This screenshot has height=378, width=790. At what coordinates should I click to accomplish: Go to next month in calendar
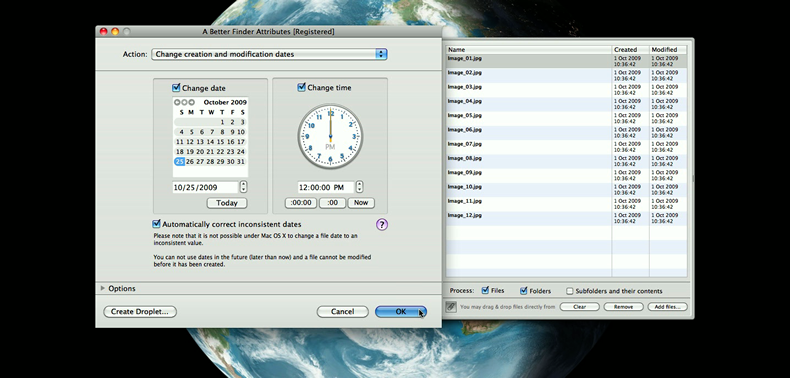coord(191,102)
